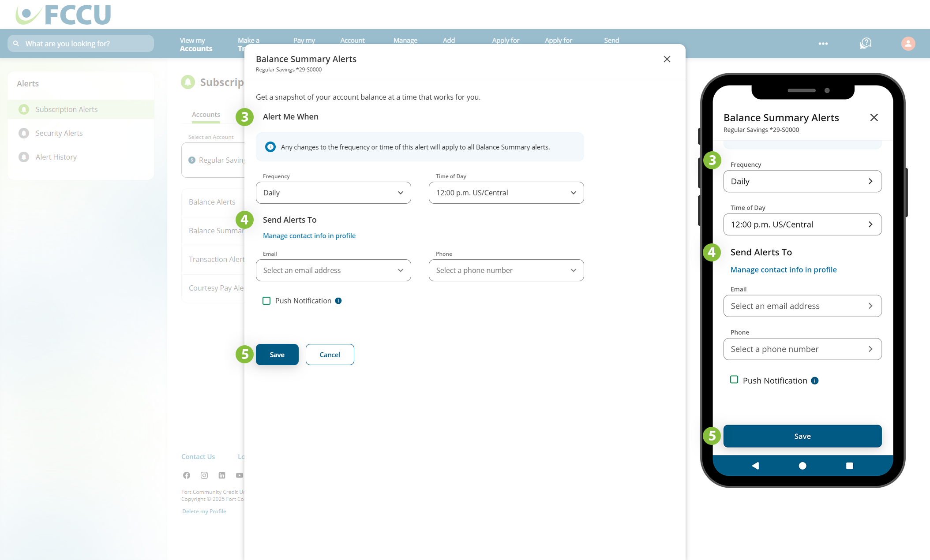Viewport: 930px width, 560px height.
Task: Go to Alert History in sidebar
Action: (x=56, y=157)
